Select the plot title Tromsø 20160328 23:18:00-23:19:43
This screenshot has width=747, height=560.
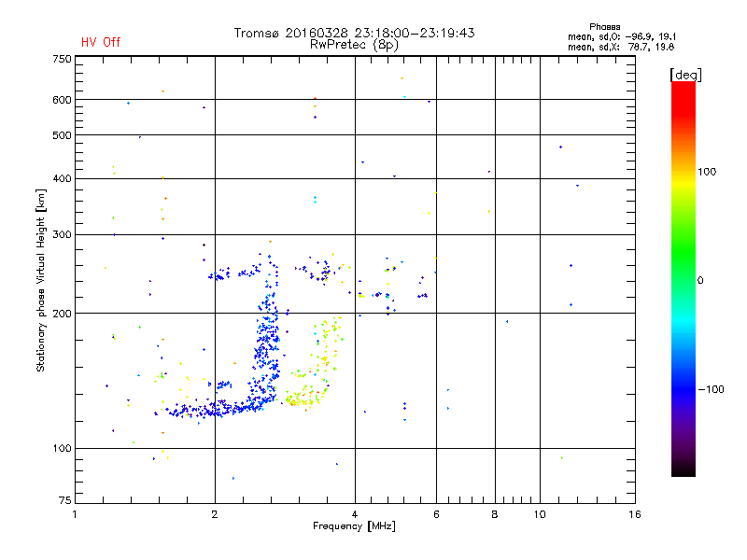pyautogui.click(x=354, y=33)
